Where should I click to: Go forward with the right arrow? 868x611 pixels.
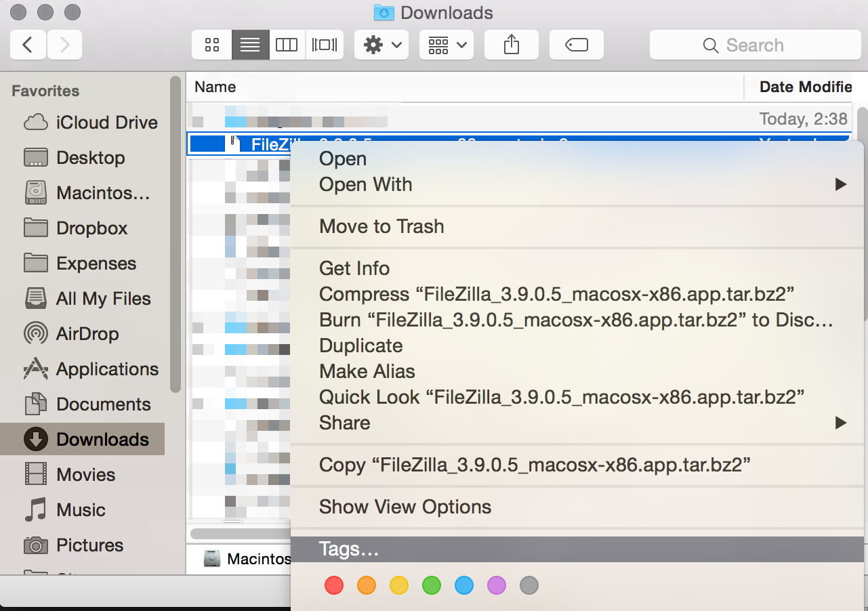pyautogui.click(x=64, y=45)
